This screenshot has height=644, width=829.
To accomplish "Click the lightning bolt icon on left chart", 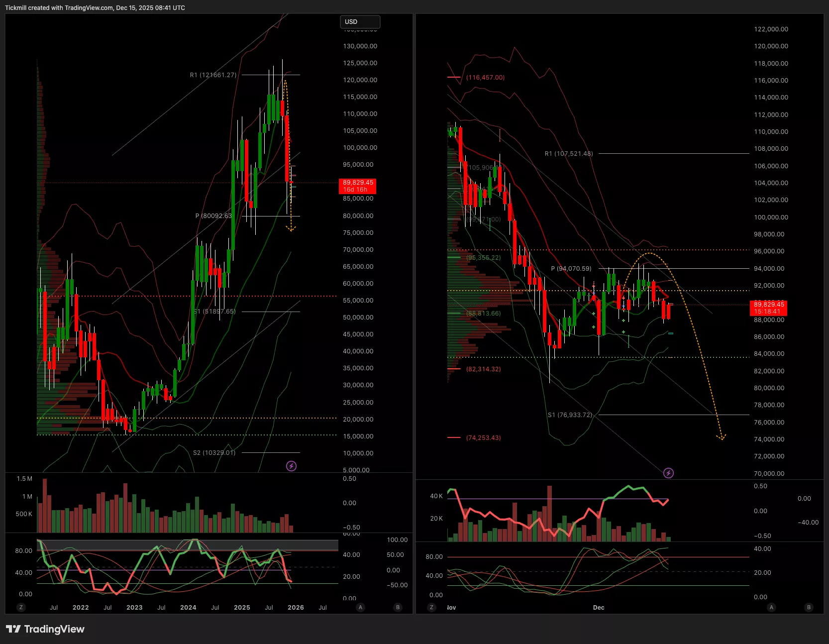I will (x=291, y=466).
